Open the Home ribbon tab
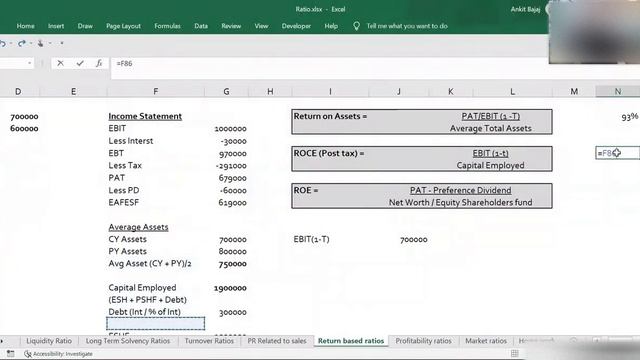The height and width of the screenshot is (360, 640). click(x=25, y=26)
